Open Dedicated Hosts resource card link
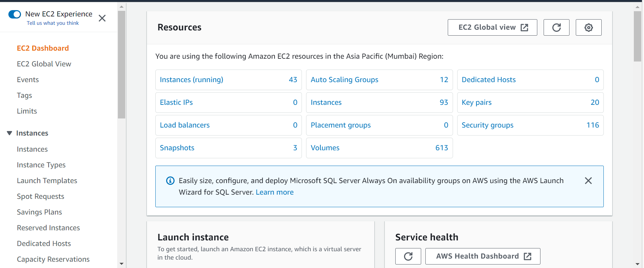The height and width of the screenshot is (268, 644). click(x=488, y=80)
